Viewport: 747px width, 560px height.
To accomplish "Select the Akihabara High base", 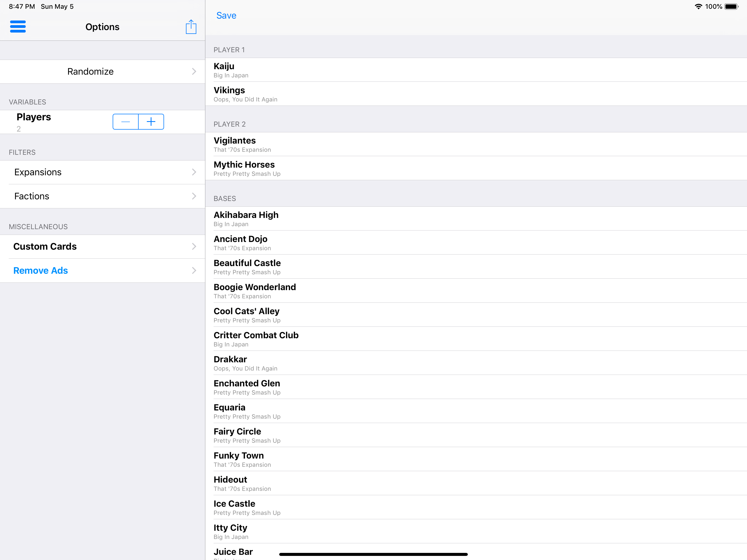I will (x=476, y=218).
